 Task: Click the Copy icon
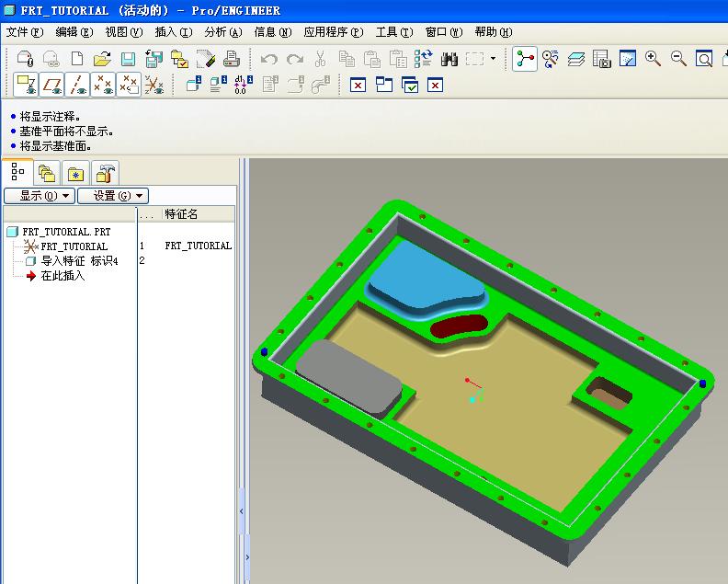coord(347,59)
